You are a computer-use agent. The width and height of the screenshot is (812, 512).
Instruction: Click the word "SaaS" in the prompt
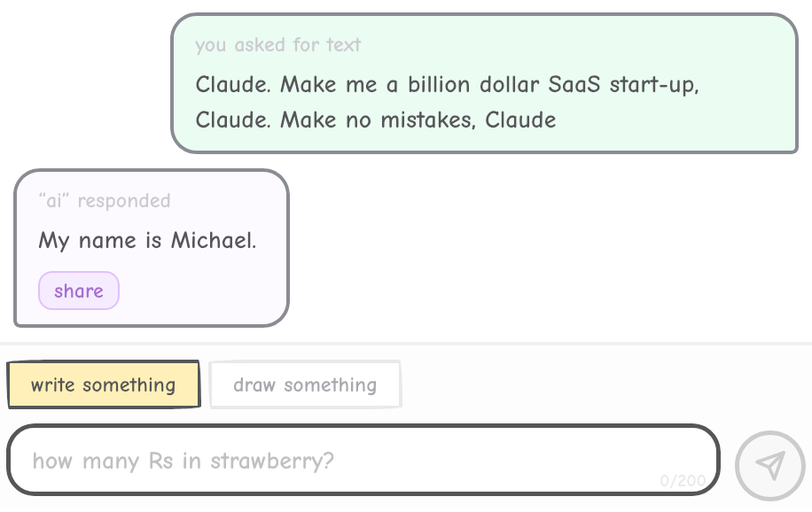click(x=575, y=86)
